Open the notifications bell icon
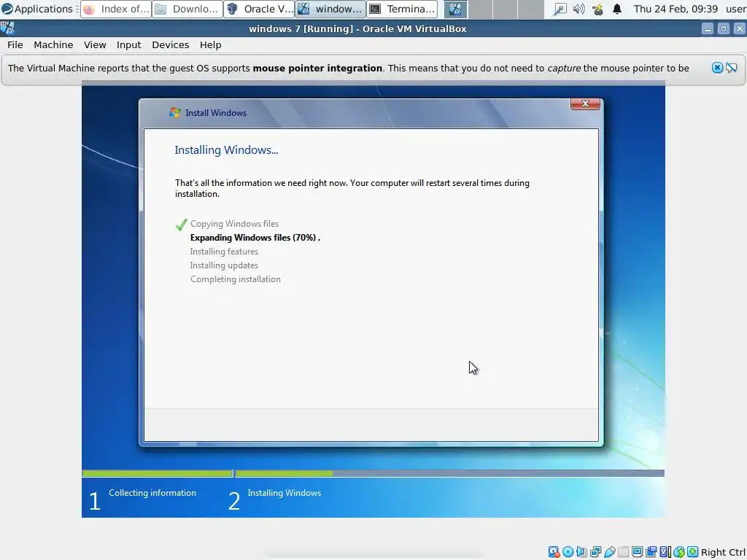The width and height of the screenshot is (747, 560). coord(617,9)
